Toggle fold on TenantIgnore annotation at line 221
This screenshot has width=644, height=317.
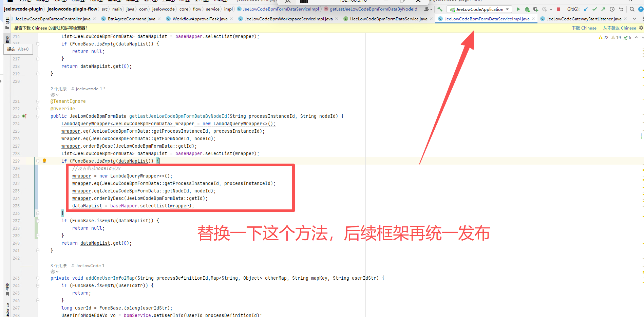(x=38, y=101)
